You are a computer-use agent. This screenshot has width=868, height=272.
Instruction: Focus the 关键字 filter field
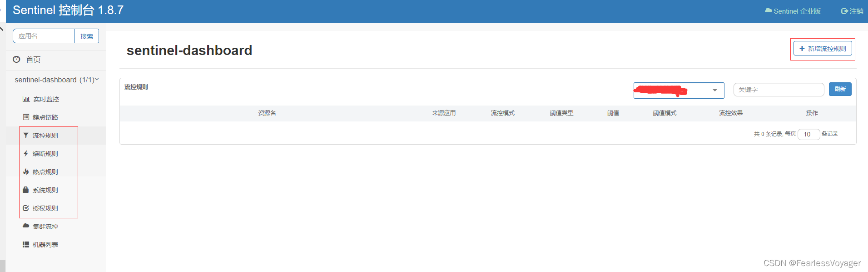(x=779, y=90)
